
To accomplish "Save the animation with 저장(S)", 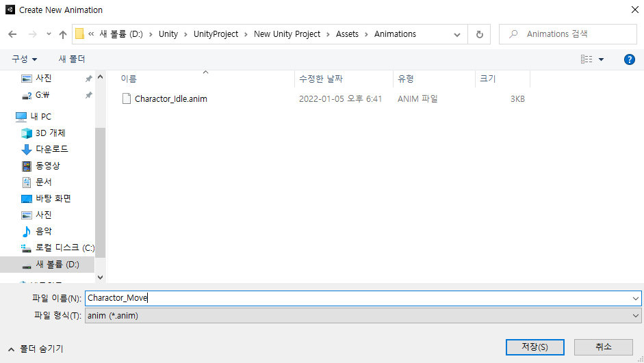I will 534,347.
